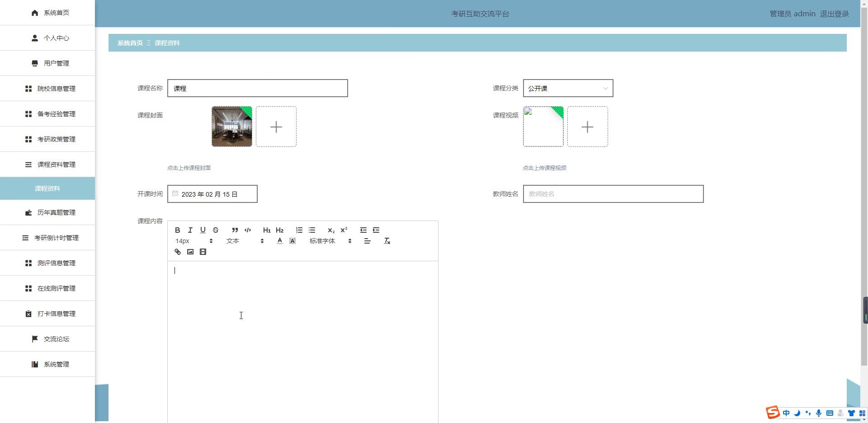The image size is (868, 423).
Task: Open the text background color picker
Action: (292, 241)
